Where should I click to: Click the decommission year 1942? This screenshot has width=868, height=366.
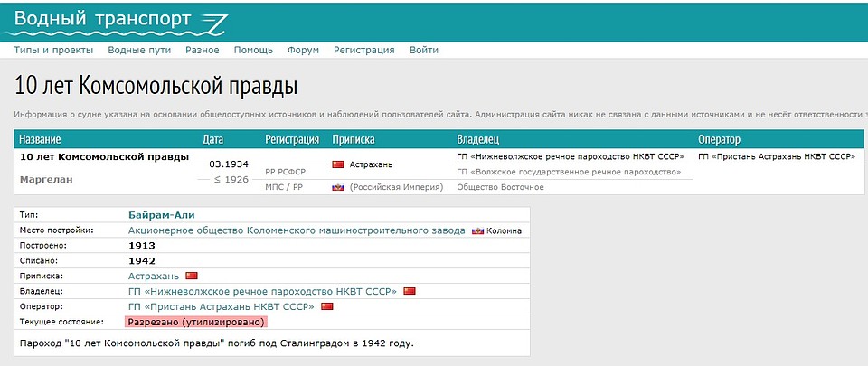pyautogui.click(x=142, y=261)
